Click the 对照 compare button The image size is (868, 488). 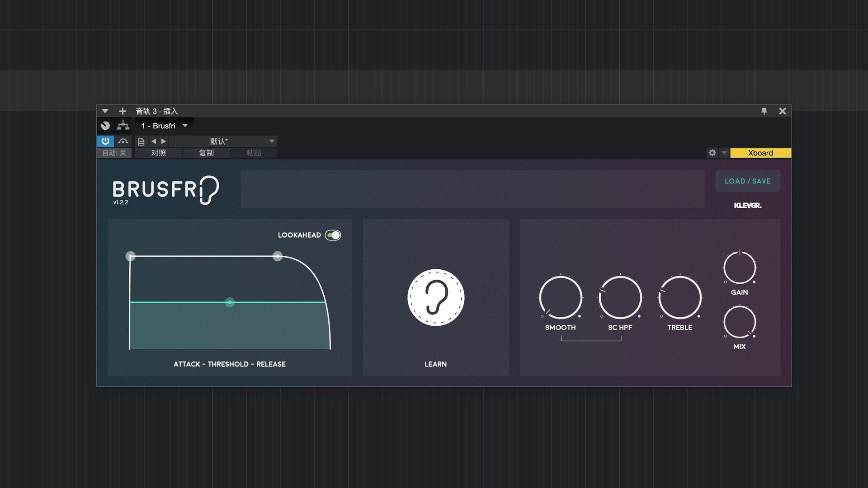[159, 153]
